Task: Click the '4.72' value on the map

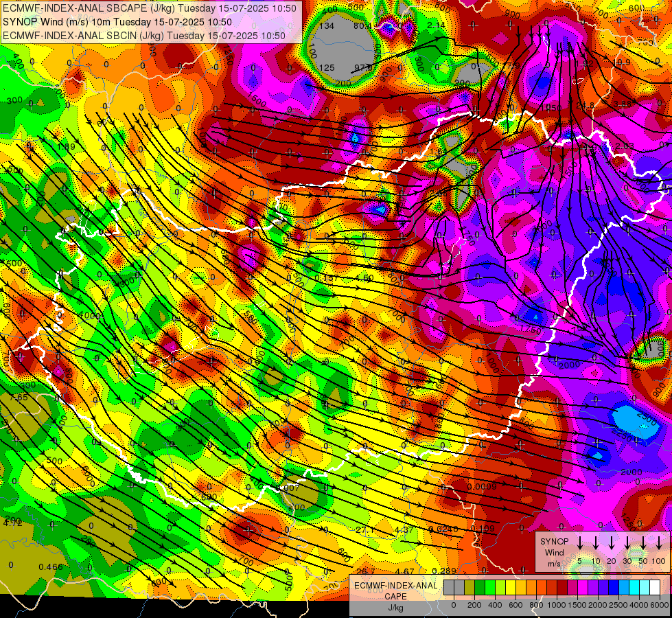Action: 12,523
